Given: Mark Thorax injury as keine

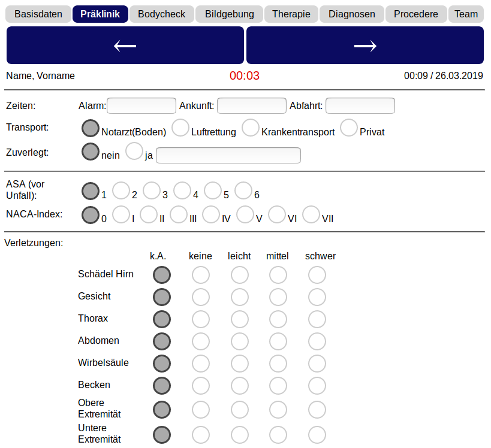Looking at the screenshot, I should (201, 319).
